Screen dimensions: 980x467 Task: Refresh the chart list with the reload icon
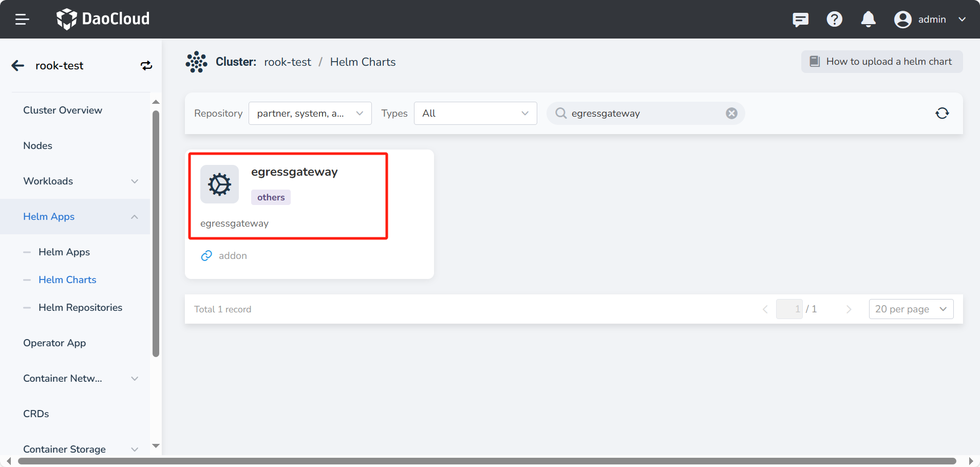[941, 113]
